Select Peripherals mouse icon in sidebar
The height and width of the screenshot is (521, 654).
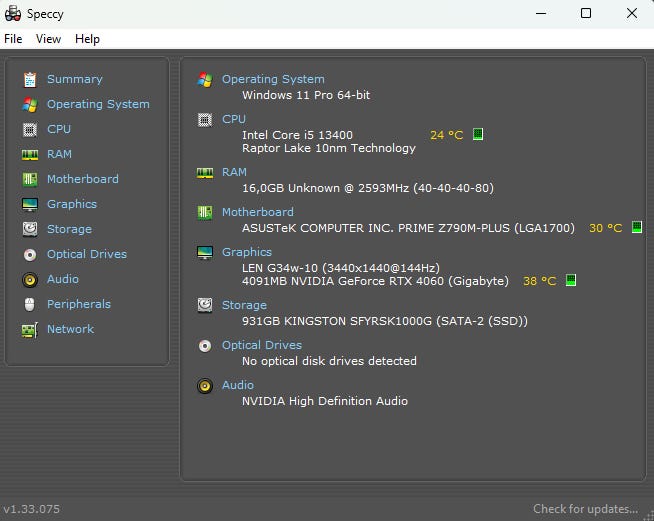click(x=30, y=304)
